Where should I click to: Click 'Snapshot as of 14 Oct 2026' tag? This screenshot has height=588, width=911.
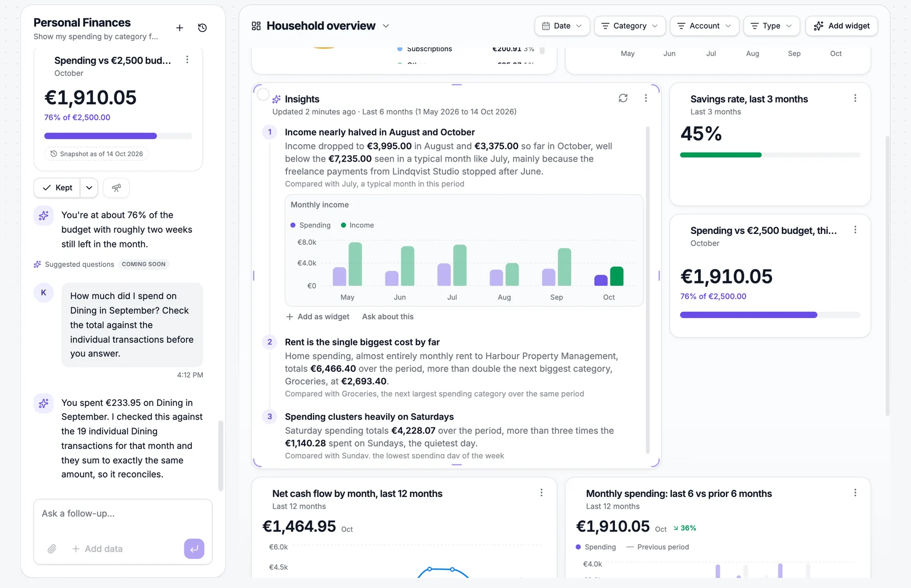click(96, 154)
